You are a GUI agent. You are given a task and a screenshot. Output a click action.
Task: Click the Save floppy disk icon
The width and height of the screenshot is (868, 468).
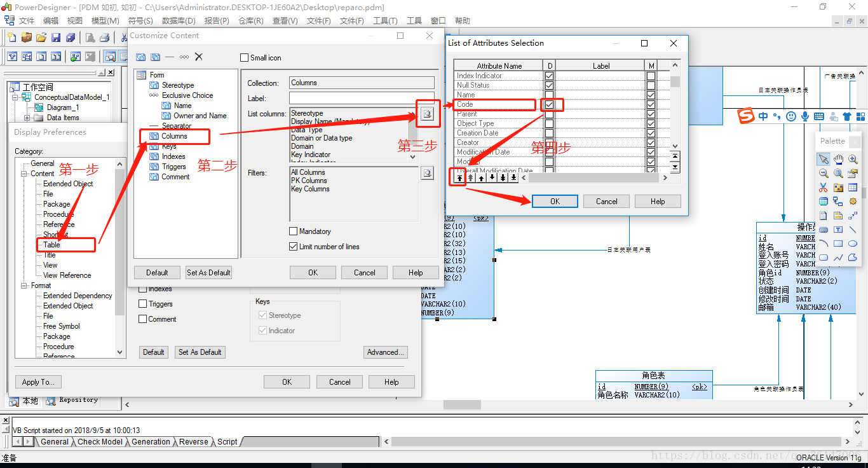(x=56, y=38)
